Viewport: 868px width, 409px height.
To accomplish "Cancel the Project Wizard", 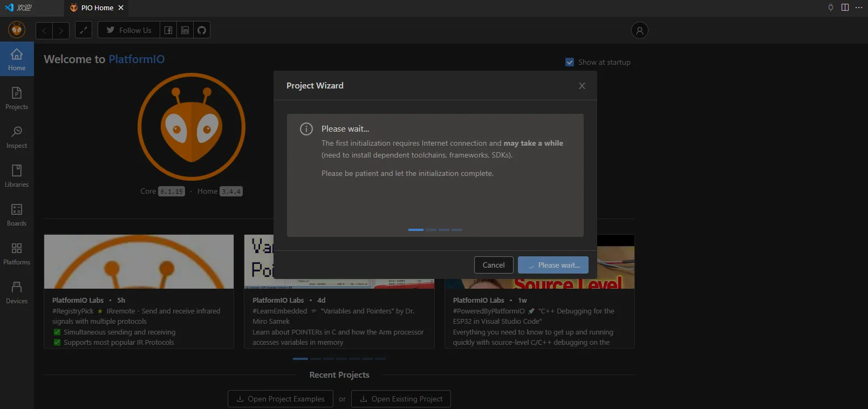I will tap(494, 265).
